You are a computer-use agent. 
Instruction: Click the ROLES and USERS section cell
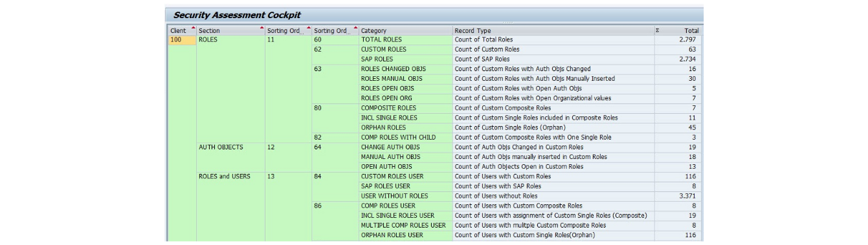(x=230, y=176)
